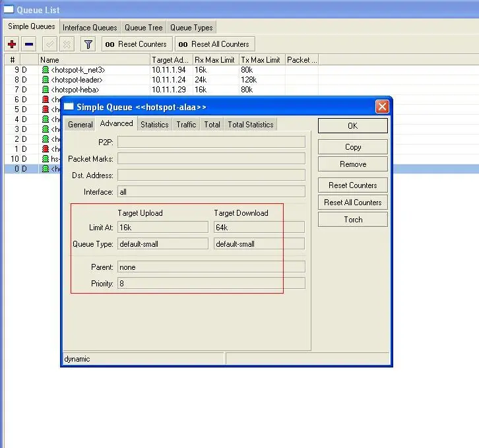Sort by Tx Max Limit column header
479x448 pixels.
(x=262, y=60)
